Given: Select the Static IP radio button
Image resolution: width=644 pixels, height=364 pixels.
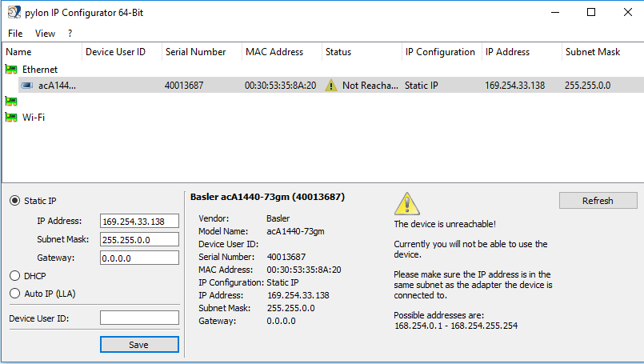Looking at the screenshot, I should [x=14, y=201].
